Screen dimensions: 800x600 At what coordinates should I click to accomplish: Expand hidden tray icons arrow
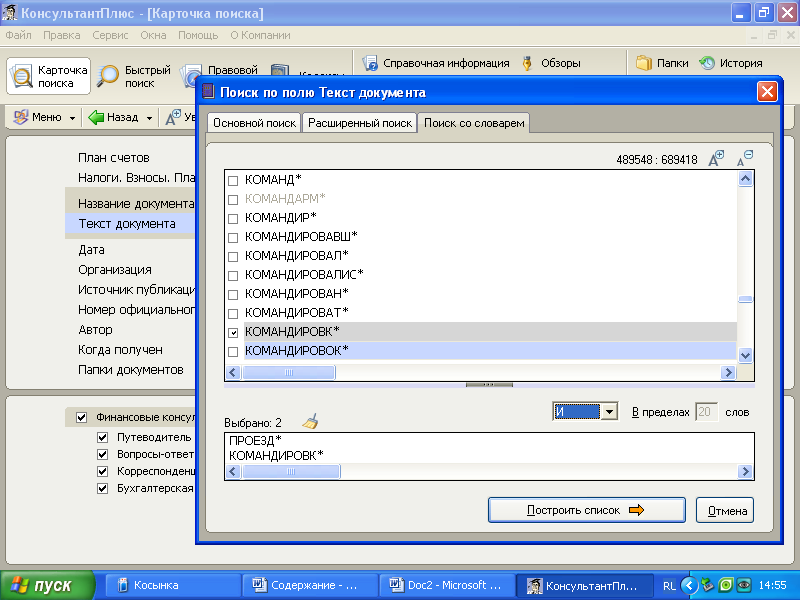(x=689, y=585)
